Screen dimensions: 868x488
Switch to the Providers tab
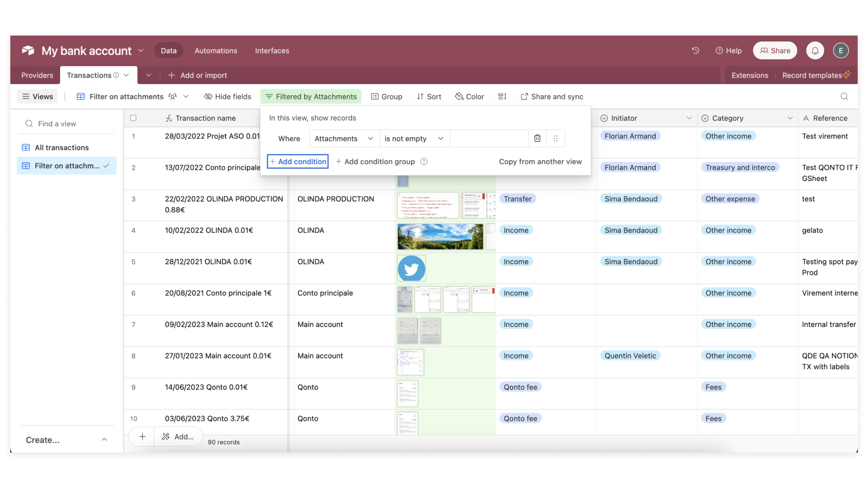[37, 75]
